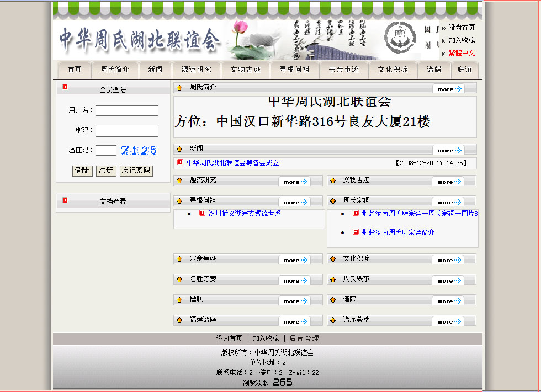The width and height of the screenshot is (541, 392).
Task: Expand 文物古迹 section via more button
Action: [x=449, y=182]
